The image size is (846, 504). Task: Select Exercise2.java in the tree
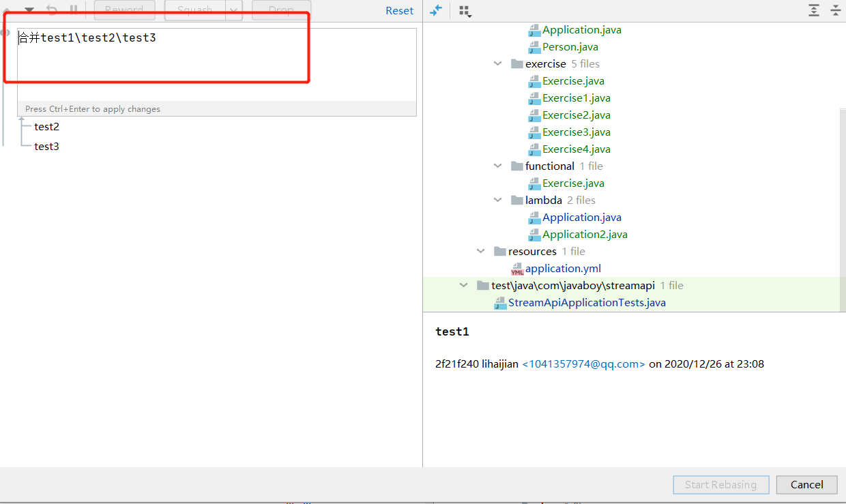(x=577, y=115)
